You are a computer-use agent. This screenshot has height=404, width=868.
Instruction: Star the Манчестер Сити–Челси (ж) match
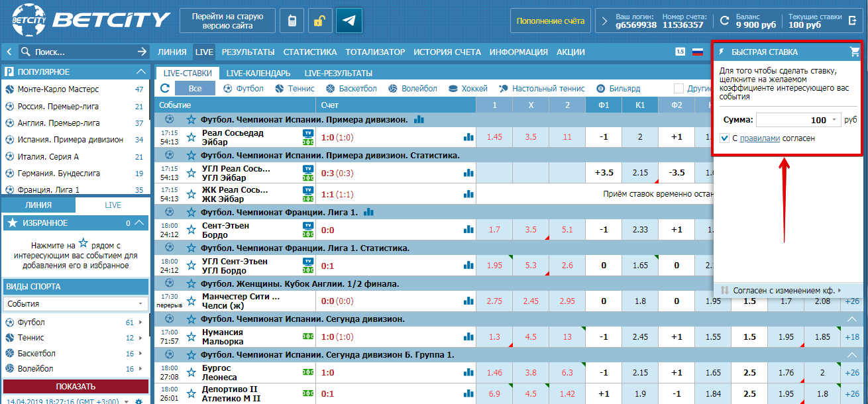(191, 301)
